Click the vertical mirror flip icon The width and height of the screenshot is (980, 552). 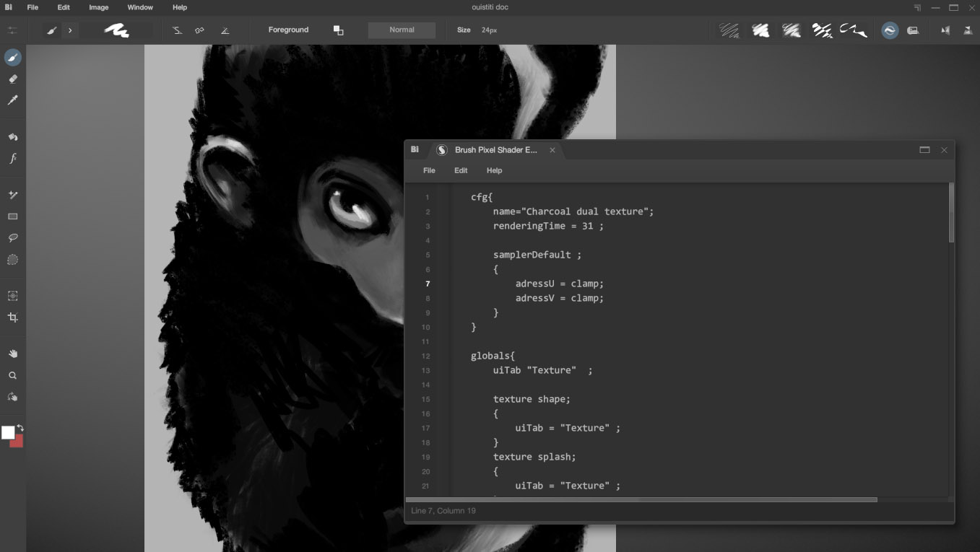click(x=968, y=30)
